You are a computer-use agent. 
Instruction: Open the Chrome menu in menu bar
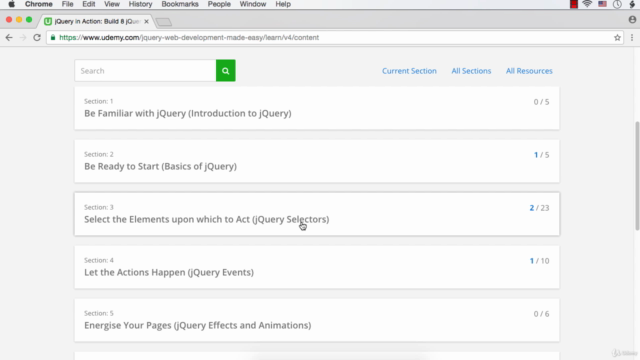pyautogui.click(x=38, y=4)
